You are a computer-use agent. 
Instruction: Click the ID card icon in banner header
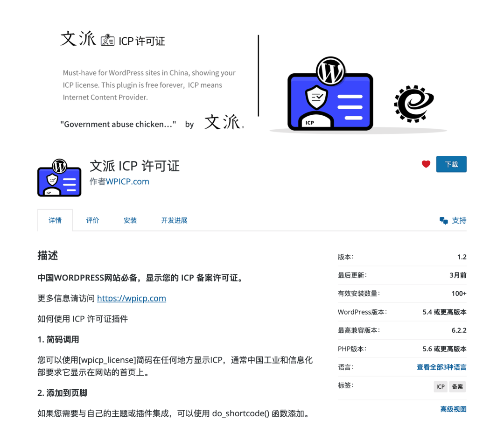click(107, 40)
